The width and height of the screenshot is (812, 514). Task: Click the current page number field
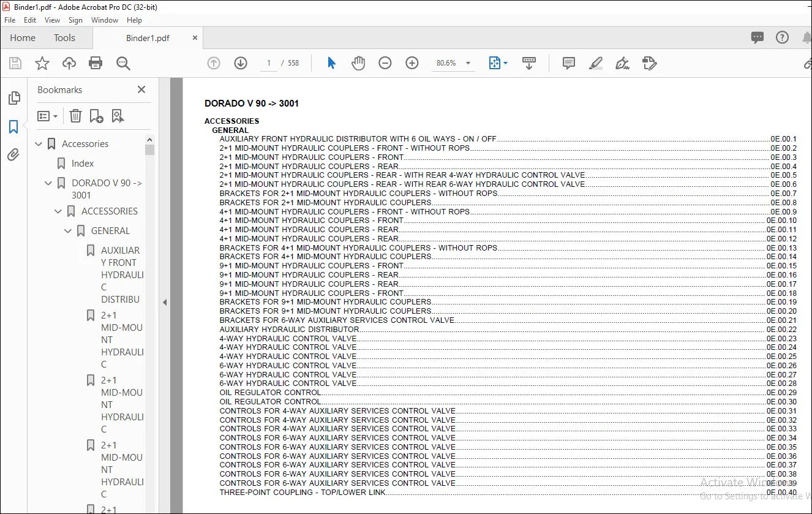[x=269, y=63]
